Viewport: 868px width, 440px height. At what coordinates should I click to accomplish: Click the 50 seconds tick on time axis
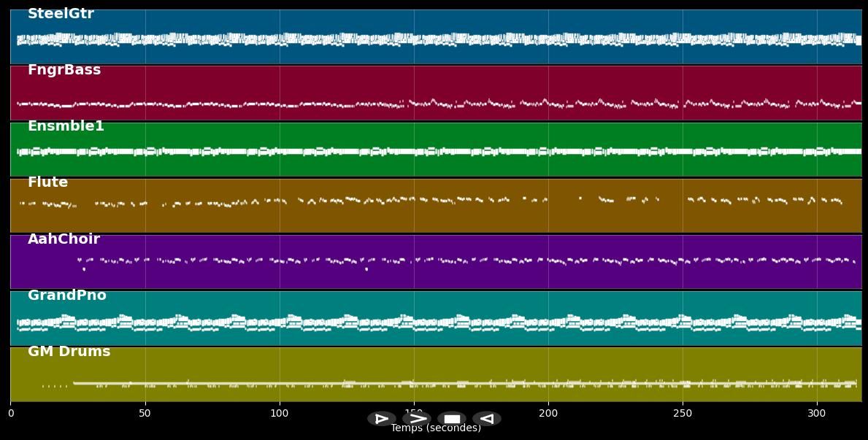145,413
